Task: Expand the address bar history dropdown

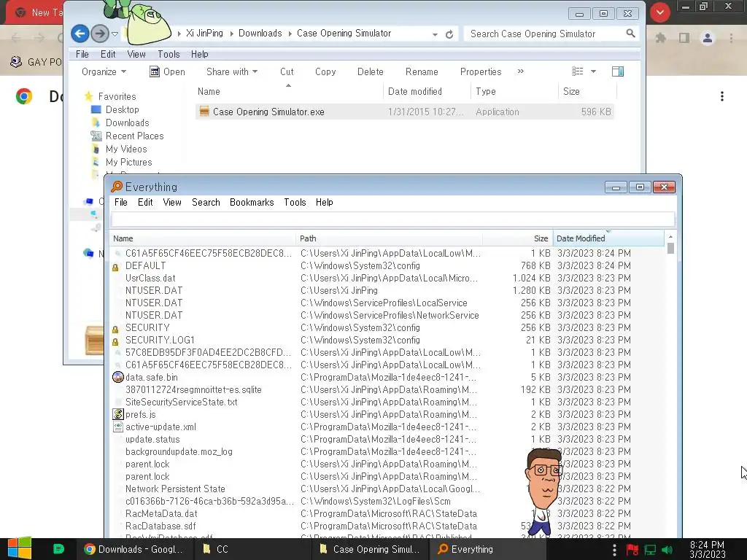Action: tap(435, 34)
